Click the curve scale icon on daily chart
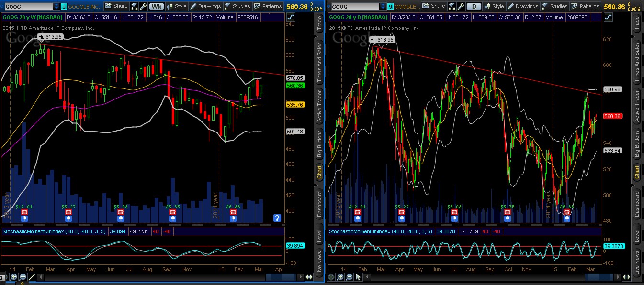 609,17
